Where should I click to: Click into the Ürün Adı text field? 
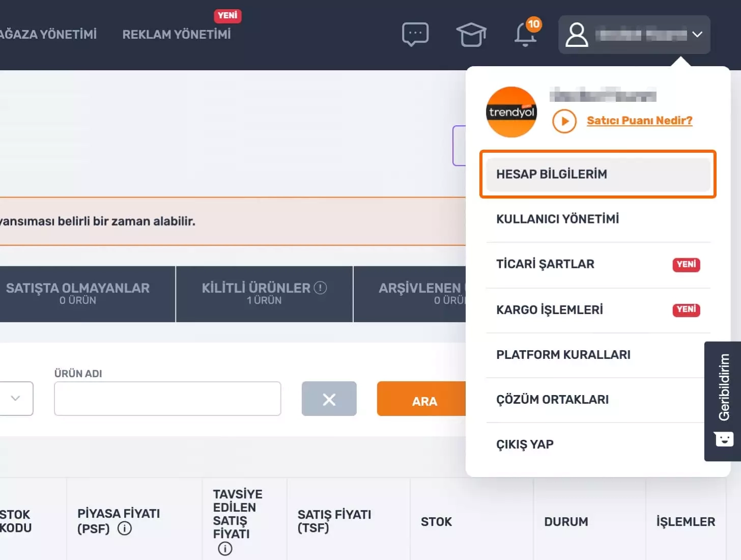coord(167,399)
